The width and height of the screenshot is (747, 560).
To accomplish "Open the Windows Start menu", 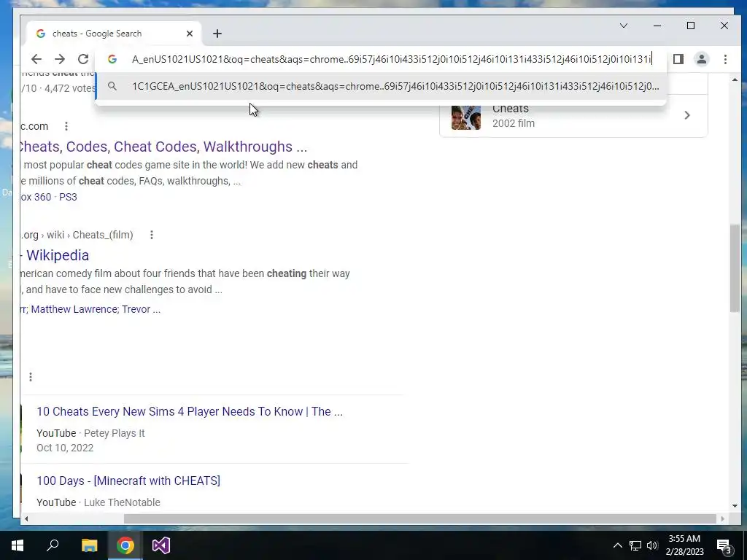I will click(x=18, y=545).
